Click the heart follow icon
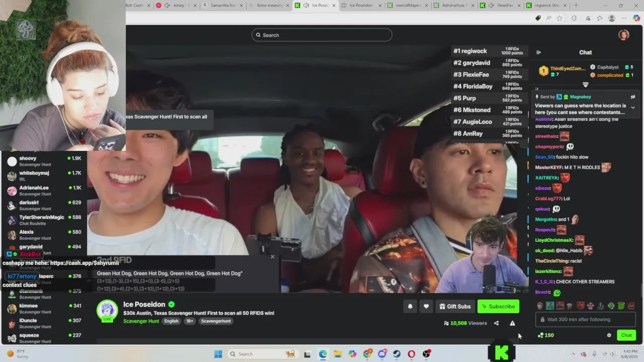Screen dimensions: 644x362 pos(426,306)
